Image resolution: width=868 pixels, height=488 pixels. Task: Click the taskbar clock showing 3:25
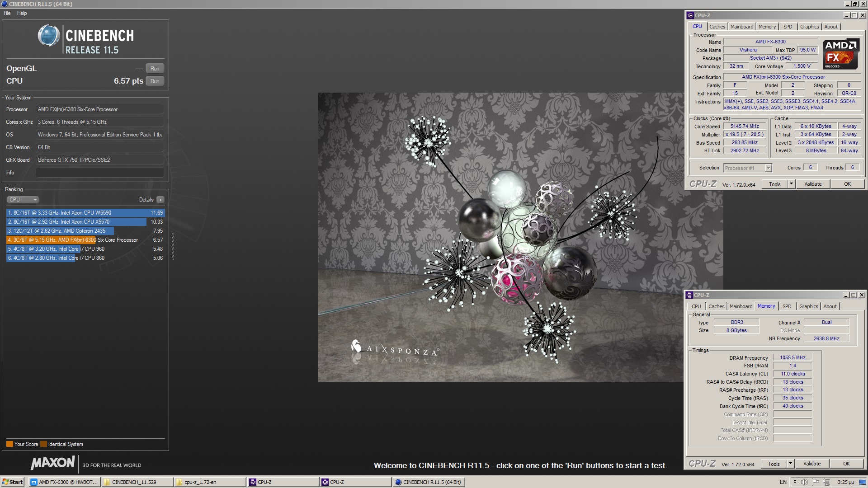pyautogui.click(x=845, y=482)
